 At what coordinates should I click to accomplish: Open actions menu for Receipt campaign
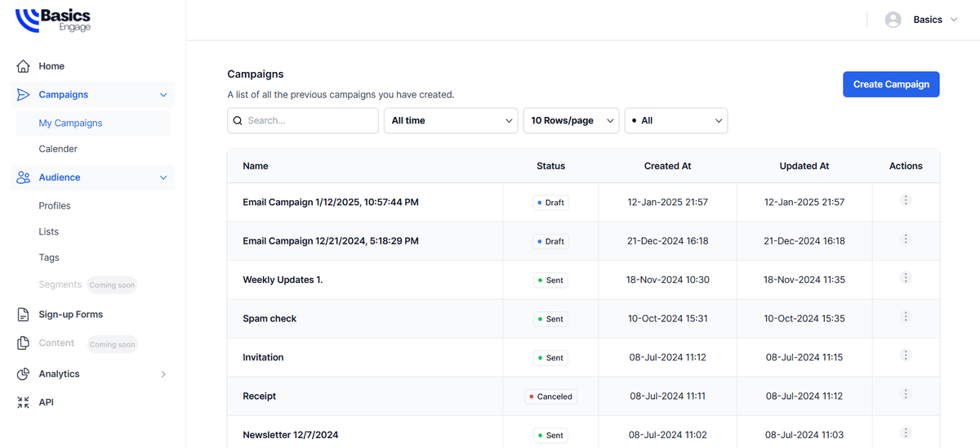pyautogui.click(x=906, y=395)
